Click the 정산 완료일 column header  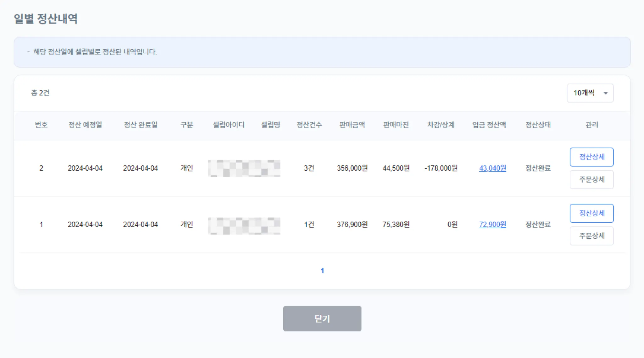coord(141,125)
